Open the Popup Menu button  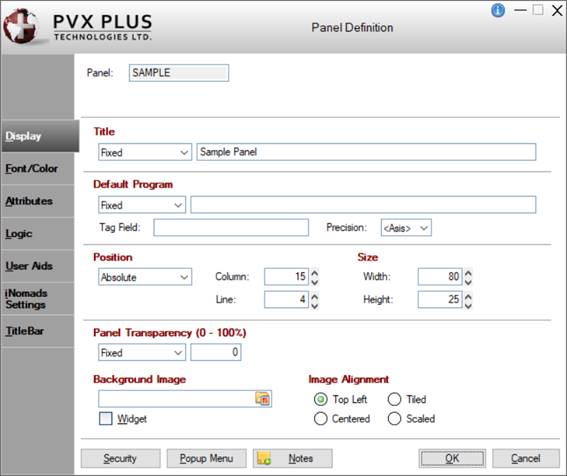[x=206, y=458]
